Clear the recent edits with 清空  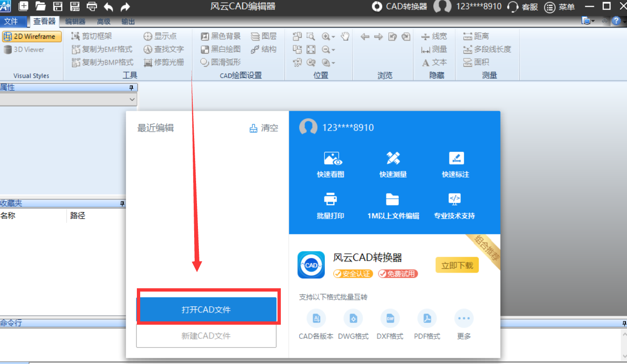[x=264, y=128]
